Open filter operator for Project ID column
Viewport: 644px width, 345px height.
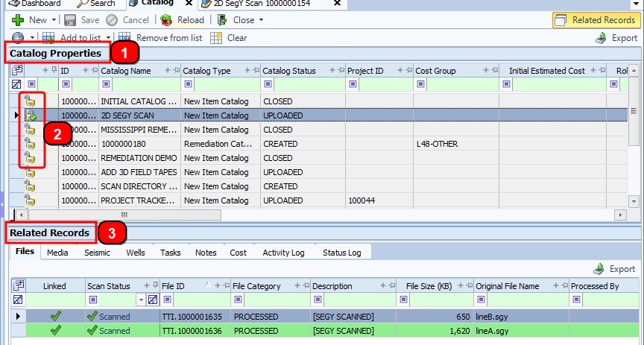[353, 84]
